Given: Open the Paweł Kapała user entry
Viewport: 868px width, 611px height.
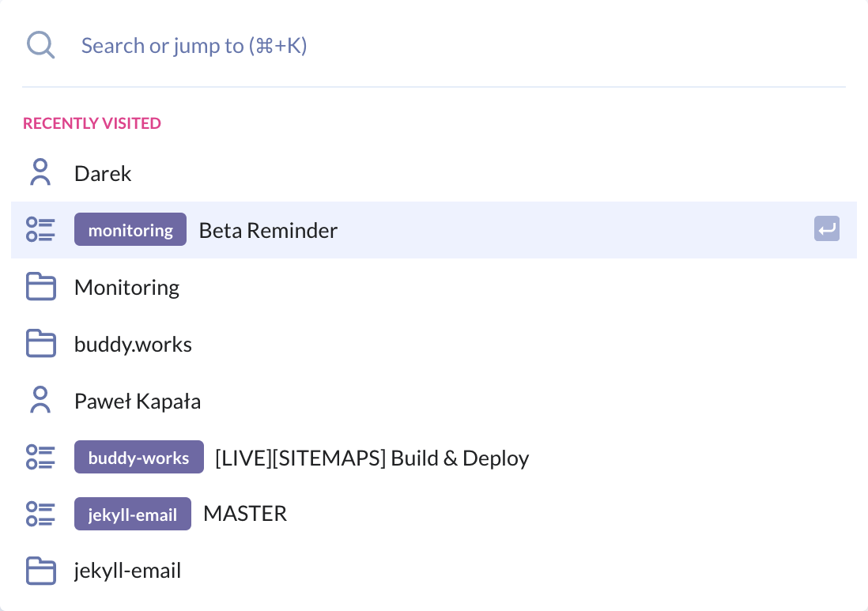Looking at the screenshot, I should coord(434,401).
